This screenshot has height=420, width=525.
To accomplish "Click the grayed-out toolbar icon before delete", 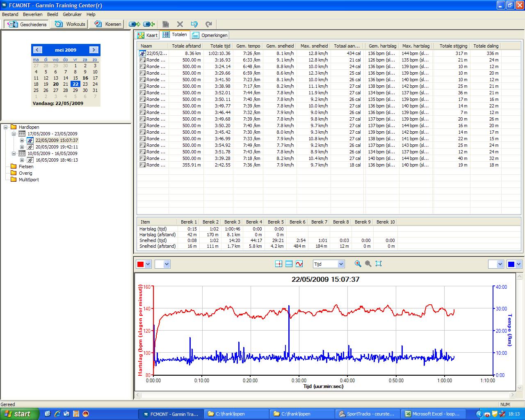I will click(x=166, y=24).
